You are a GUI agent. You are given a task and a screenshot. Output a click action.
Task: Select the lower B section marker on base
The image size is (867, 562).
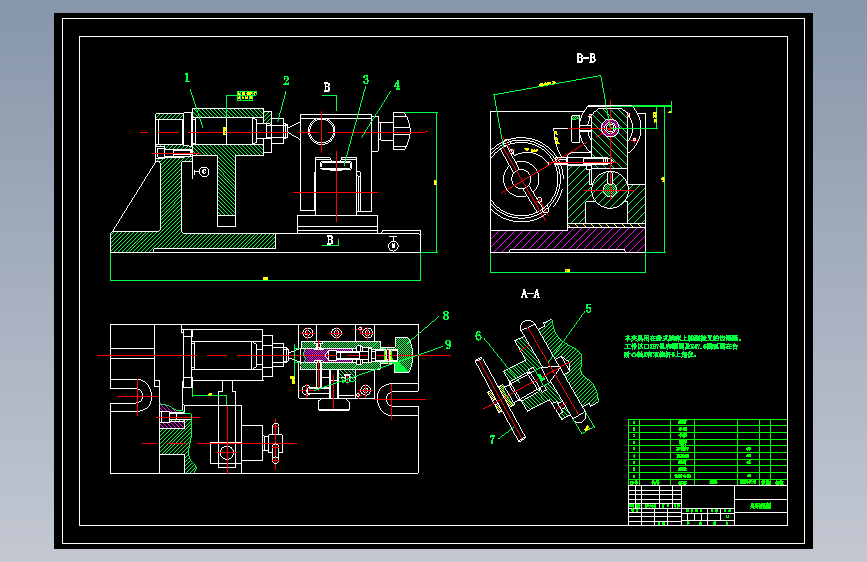[330, 240]
